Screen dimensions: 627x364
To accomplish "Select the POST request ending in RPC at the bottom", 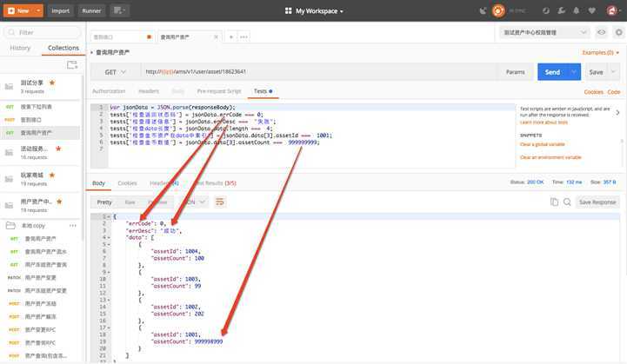I will tap(40, 343).
